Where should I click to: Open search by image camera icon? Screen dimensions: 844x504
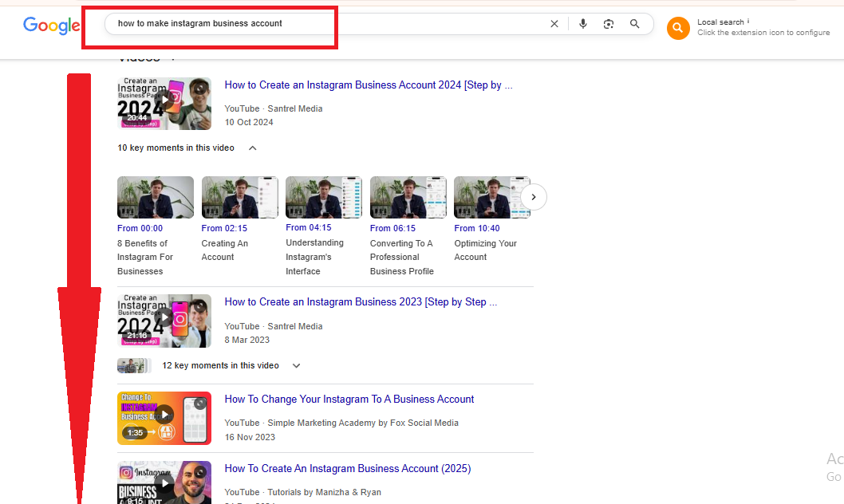click(x=608, y=24)
